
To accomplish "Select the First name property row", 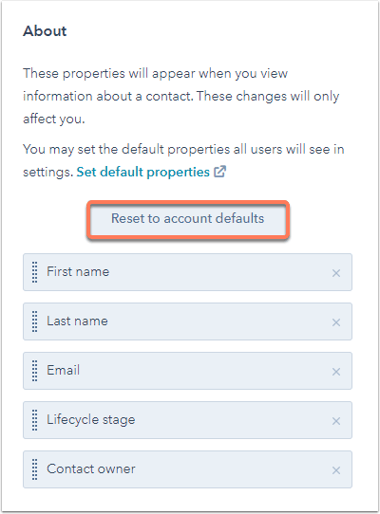I will coord(188,272).
